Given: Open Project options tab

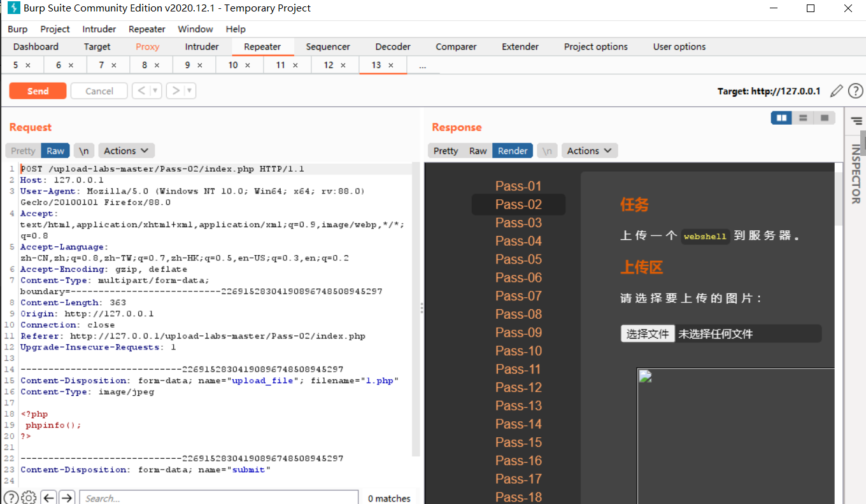Looking at the screenshot, I should (596, 46).
